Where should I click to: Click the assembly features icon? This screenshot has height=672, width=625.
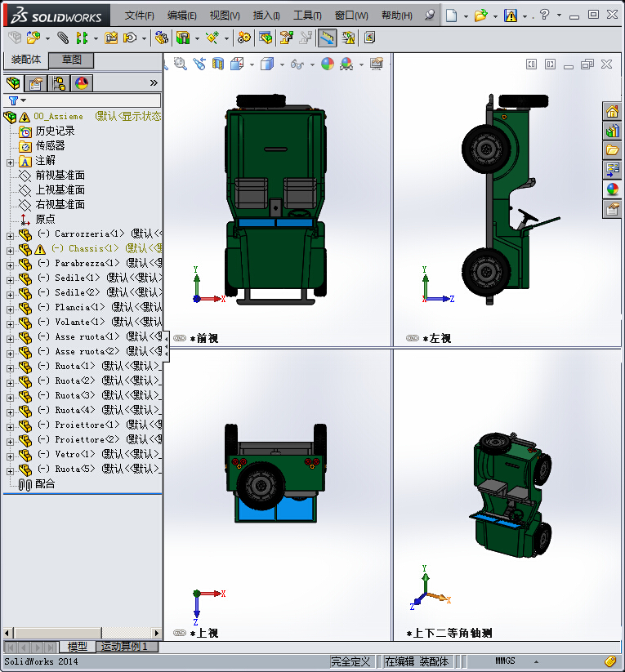183,38
